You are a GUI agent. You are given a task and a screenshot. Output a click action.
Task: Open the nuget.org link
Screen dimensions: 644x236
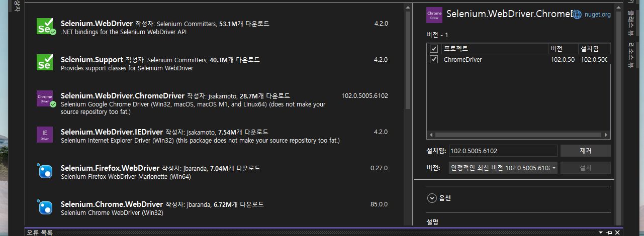click(x=597, y=15)
